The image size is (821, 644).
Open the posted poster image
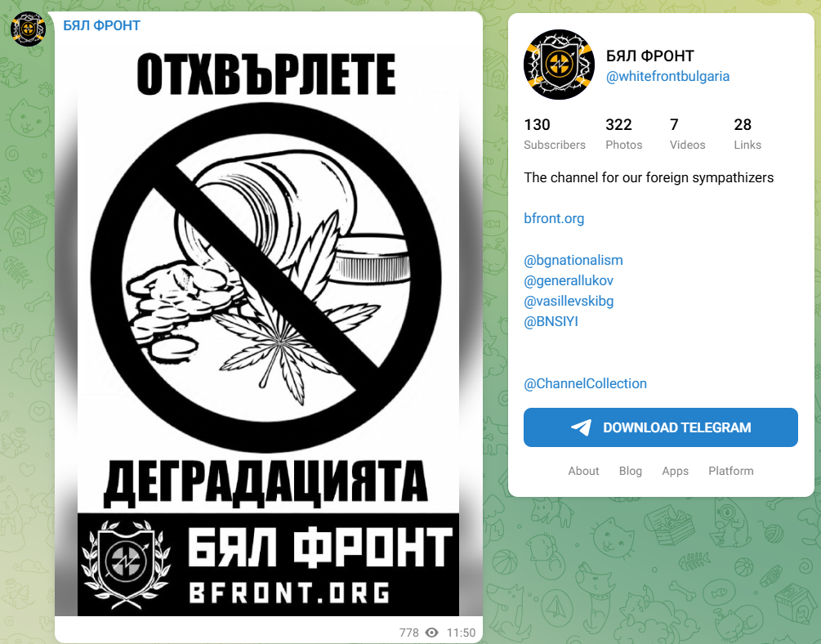pos(269,329)
